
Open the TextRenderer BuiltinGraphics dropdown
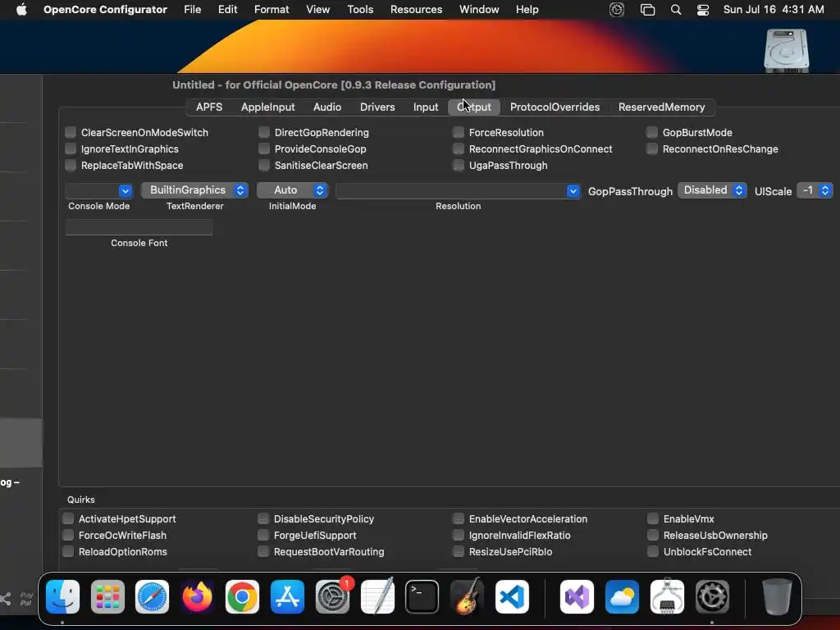point(194,190)
